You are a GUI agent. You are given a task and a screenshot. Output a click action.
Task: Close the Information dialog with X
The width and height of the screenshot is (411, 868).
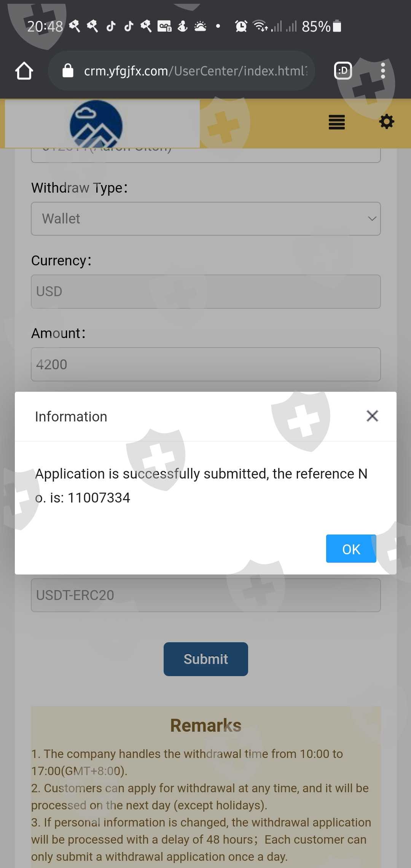pos(372,416)
